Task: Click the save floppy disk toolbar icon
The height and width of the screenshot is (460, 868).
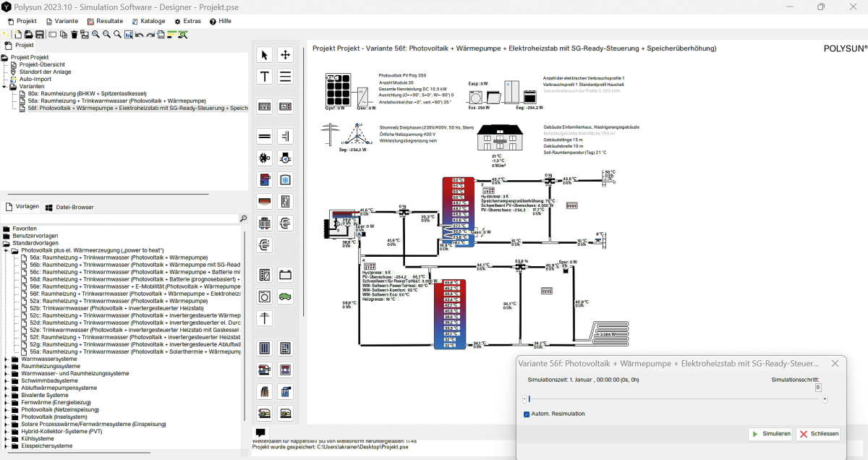Action: tap(39, 35)
